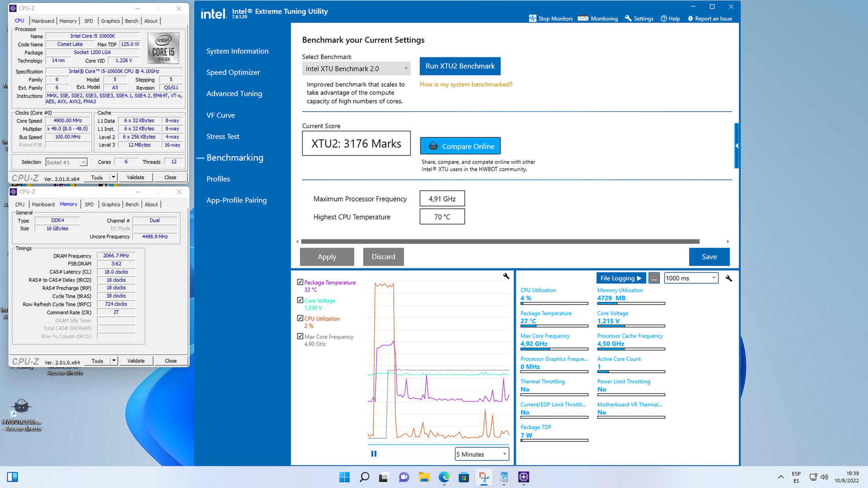Click the Stop Monitors icon
The width and height of the screenshot is (868, 488).
click(x=533, y=19)
